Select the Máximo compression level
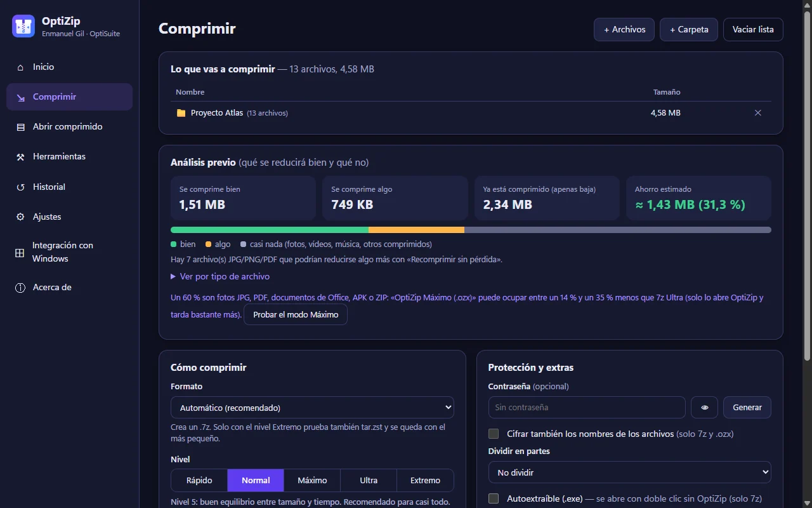This screenshot has height=508, width=812. (312, 481)
